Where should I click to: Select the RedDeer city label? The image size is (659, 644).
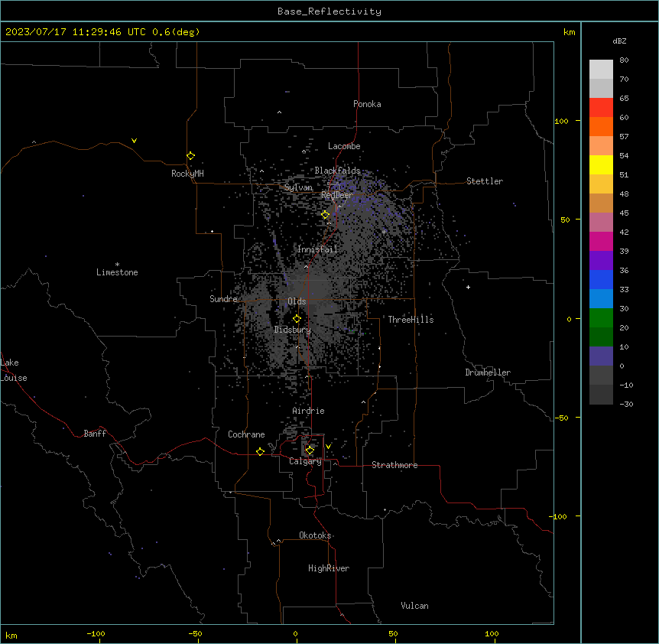(x=337, y=195)
